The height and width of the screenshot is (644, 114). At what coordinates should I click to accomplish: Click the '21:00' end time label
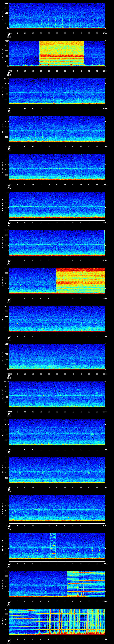(x=105, y=184)
